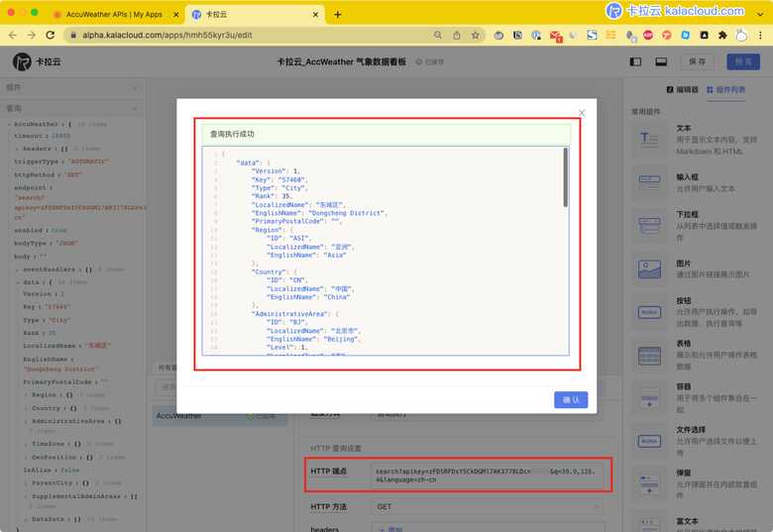
Task: Open the HTTP 方法 GET dropdown
Action: click(x=488, y=507)
